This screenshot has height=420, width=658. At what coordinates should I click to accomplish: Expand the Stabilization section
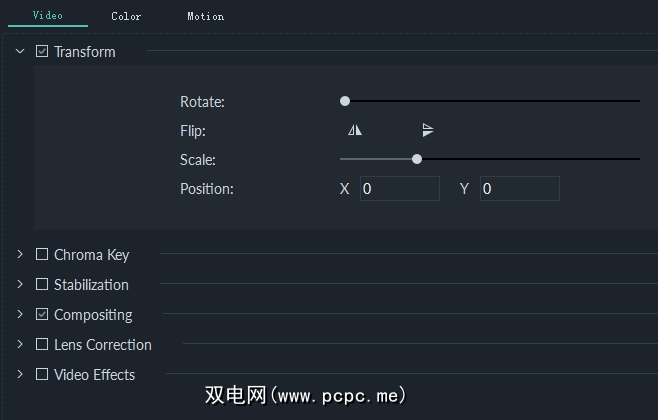tap(20, 285)
